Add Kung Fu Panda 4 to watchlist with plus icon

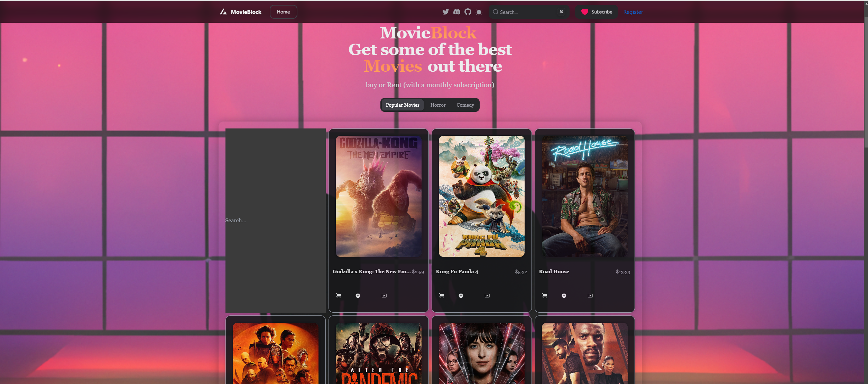click(461, 295)
